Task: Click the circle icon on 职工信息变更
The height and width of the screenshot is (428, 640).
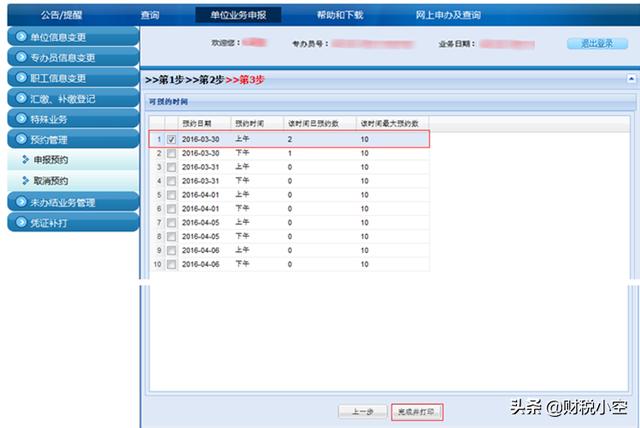Action: click(x=21, y=77)
